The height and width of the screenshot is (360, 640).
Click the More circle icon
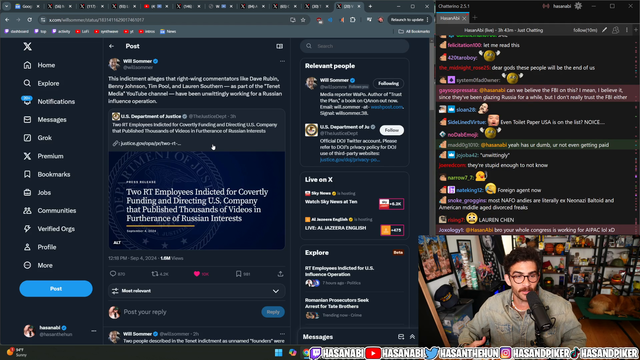click(27, 265)
